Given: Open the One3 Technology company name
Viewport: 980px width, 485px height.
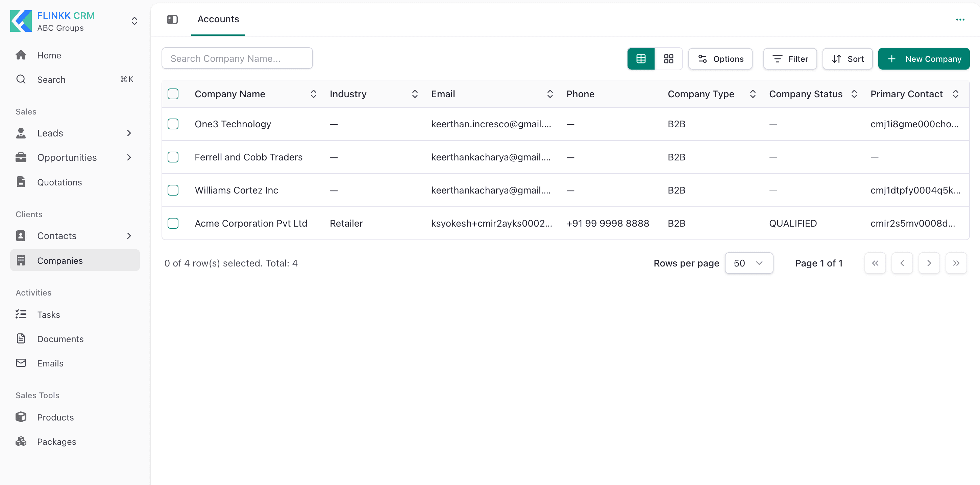Looking at the screenshot, I should coord(233,124).
